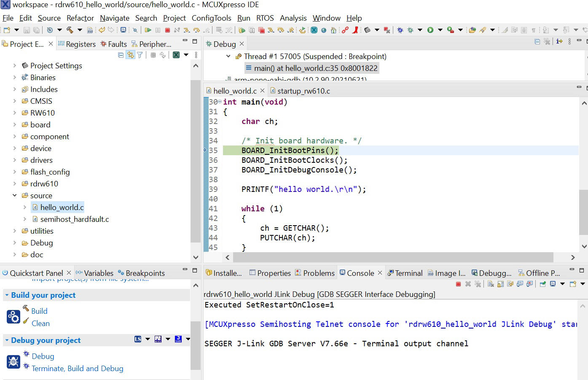Switch to the startup_rw610.c editor tab
The width and height of the screenshot is (588, 380).
303,91
